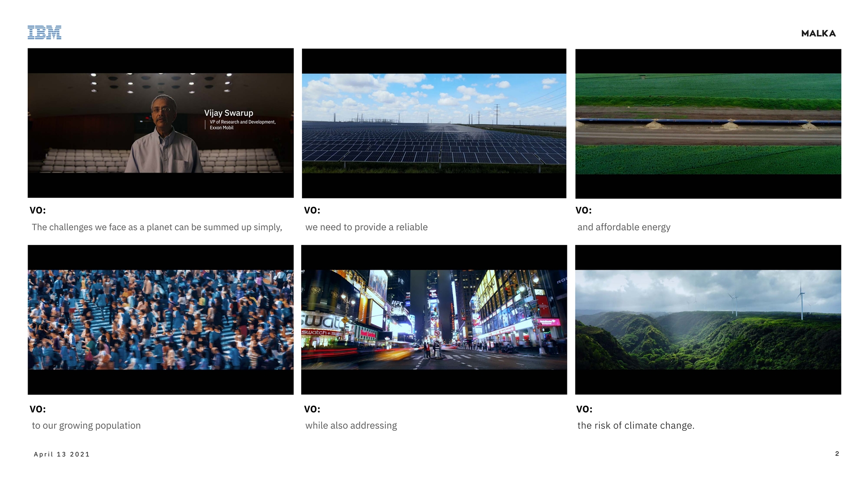The width and height of the screenshot is (868, 488).
Task: Click 'to our growing population' caption
Action: pos(86,426)
